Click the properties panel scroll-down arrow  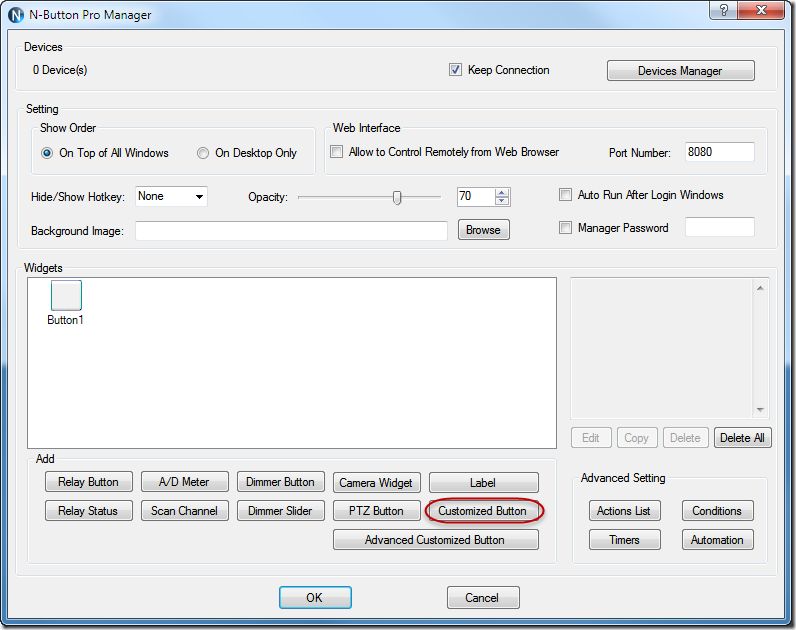(760, 410)
